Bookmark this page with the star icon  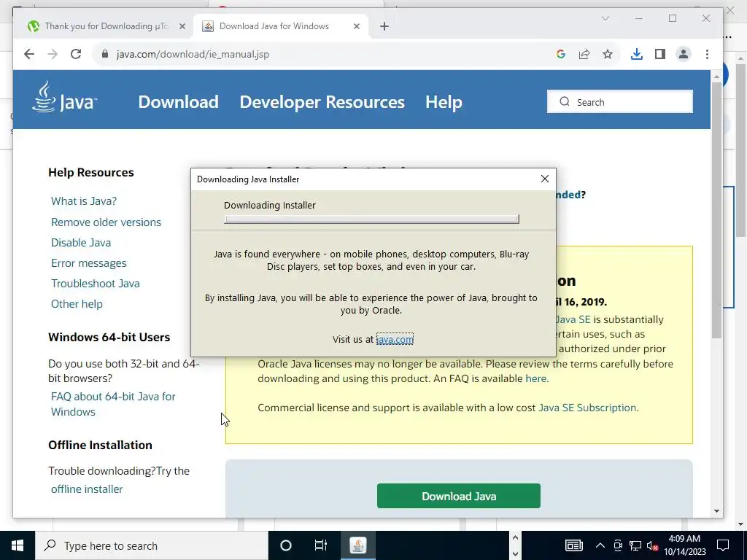pos(608,54)
